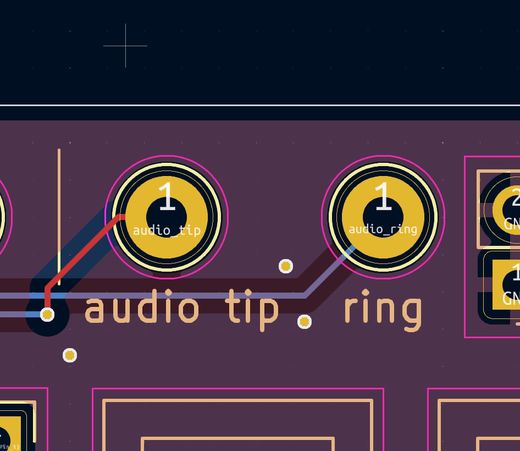
Task: Select round GND pad 2 at right edge
Action: [507, 210]
